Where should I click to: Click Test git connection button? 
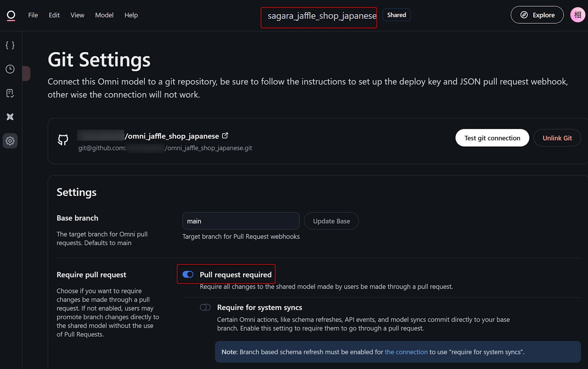pos(492,138)
